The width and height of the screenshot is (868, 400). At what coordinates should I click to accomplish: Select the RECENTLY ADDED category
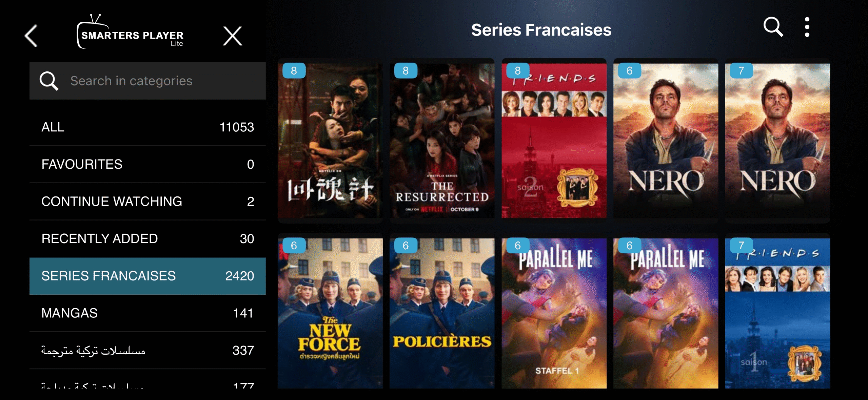[147, 239]
